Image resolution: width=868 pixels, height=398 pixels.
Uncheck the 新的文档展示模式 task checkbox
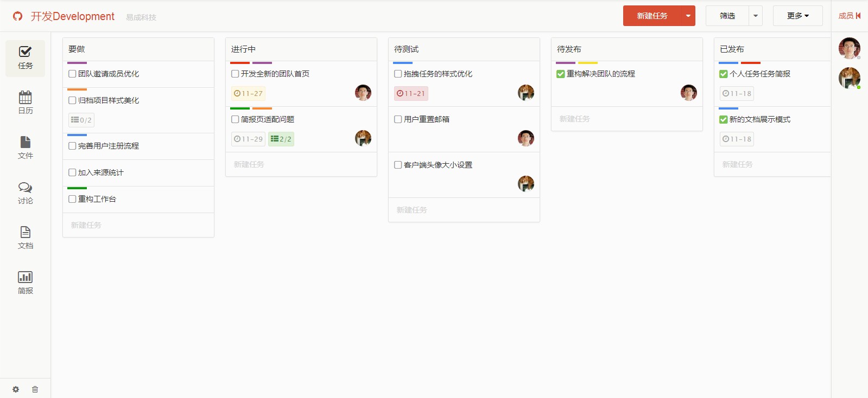pos(724,119)
